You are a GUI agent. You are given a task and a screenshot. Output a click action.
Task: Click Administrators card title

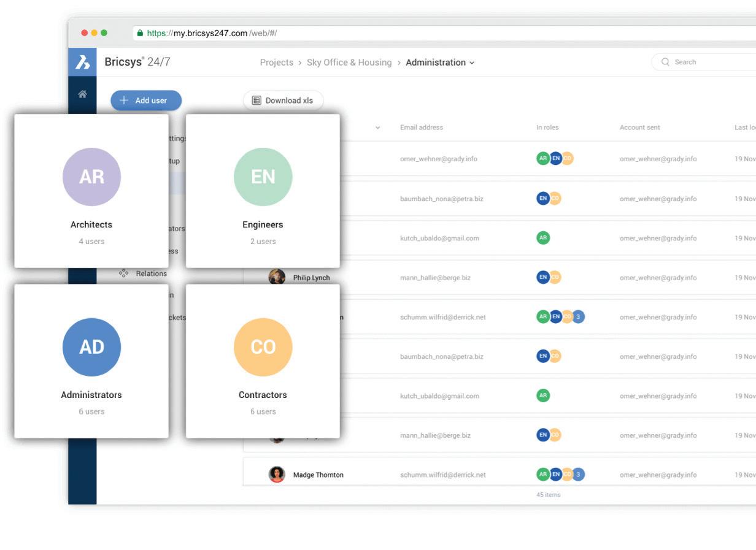point(91,395)
